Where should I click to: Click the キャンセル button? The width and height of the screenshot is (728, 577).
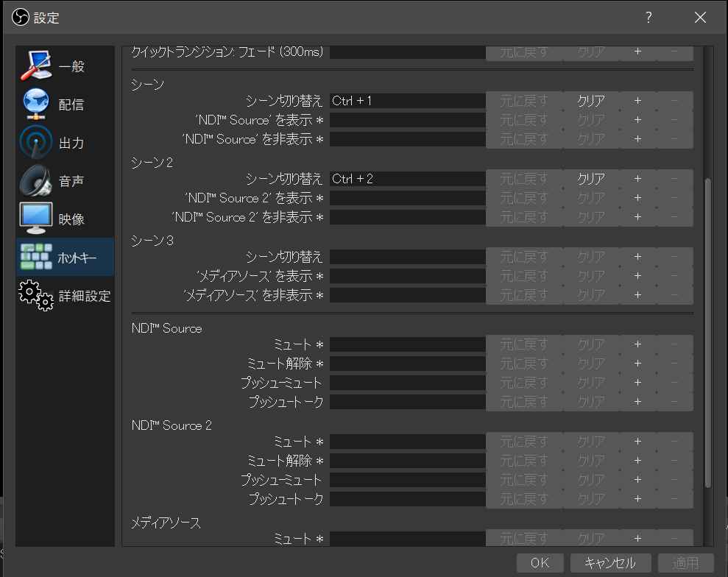(x=610, y=562)
